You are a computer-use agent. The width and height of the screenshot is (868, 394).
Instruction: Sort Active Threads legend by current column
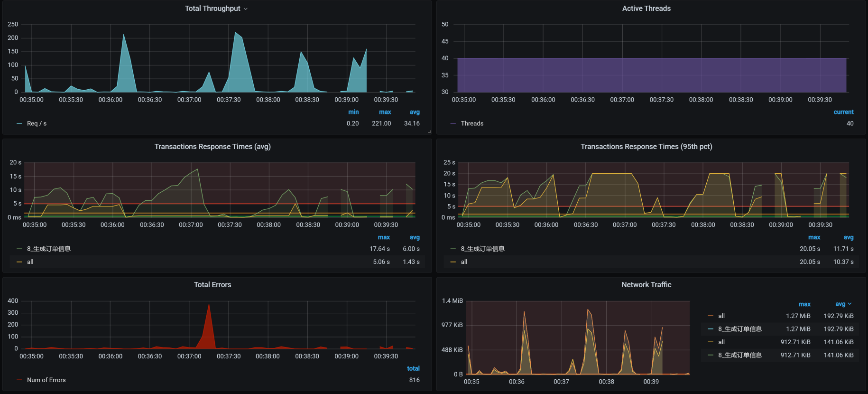(x=843, y=112)
